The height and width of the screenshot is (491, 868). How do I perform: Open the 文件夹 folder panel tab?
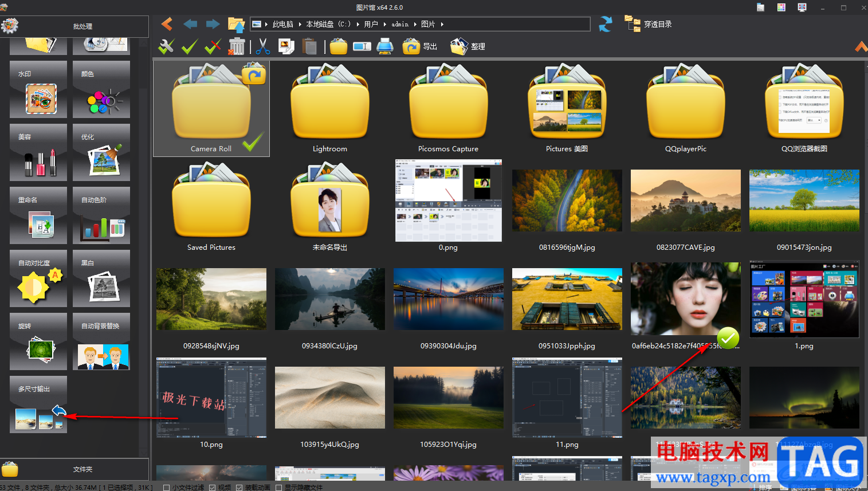coord(74,469)
